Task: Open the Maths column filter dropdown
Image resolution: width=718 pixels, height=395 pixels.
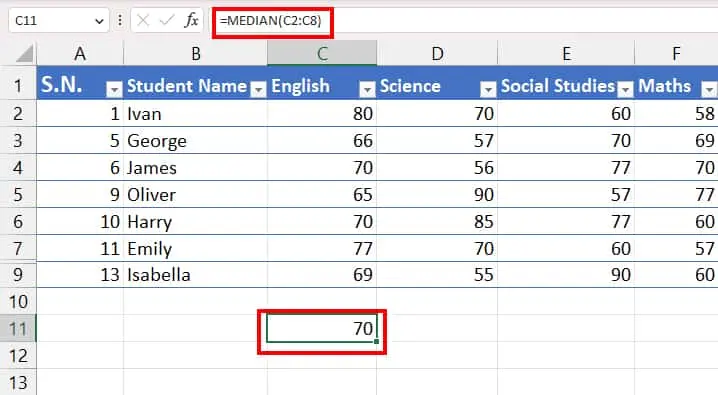Action: [710, 89]
